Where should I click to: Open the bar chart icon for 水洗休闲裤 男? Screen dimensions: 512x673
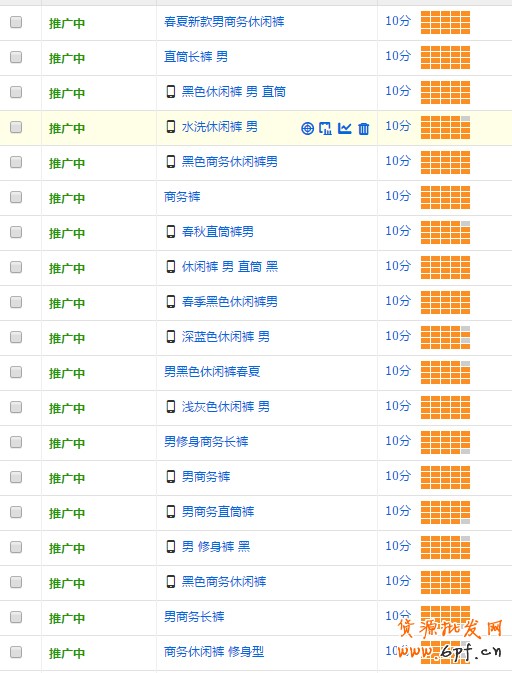(x=325, y=128)
